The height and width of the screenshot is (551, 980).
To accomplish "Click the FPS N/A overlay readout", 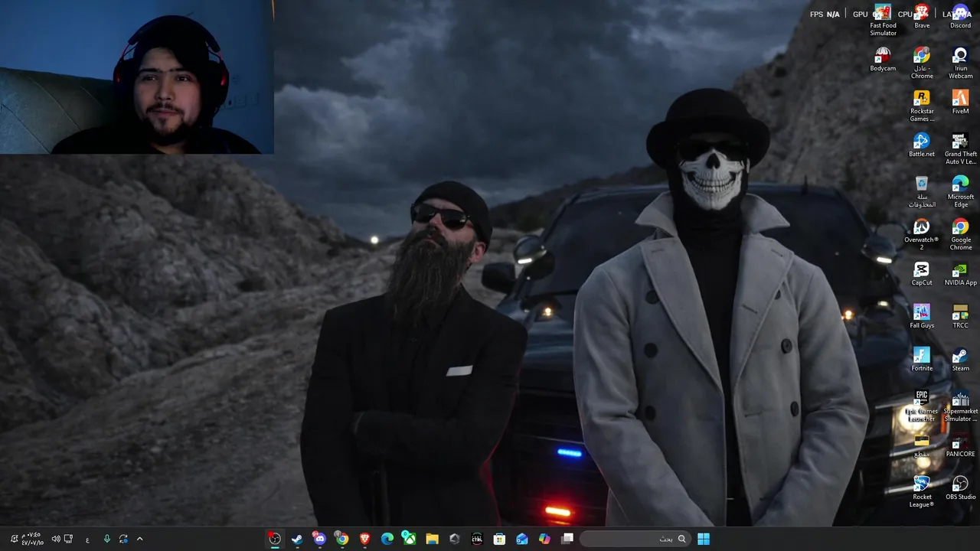I will (825, 14).
